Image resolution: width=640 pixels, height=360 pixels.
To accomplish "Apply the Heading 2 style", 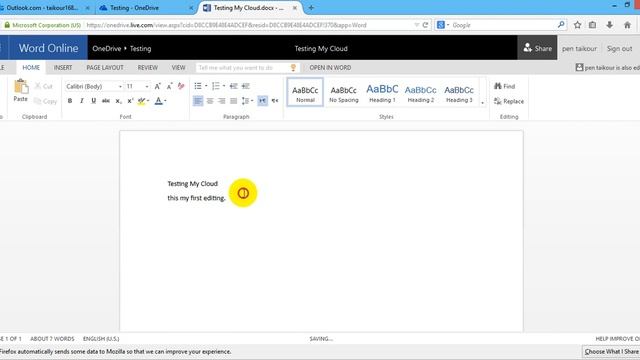I will [x=420, y=93].
